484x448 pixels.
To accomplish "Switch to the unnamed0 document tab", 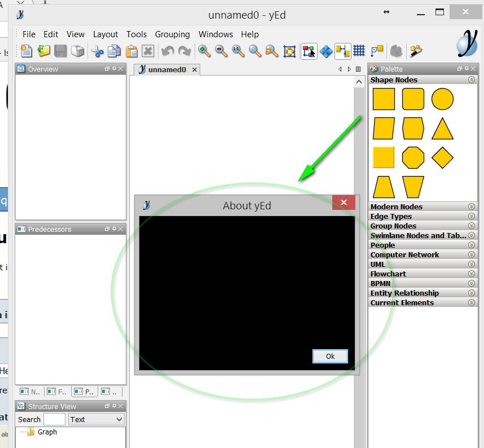I will [x=167, y=70].
